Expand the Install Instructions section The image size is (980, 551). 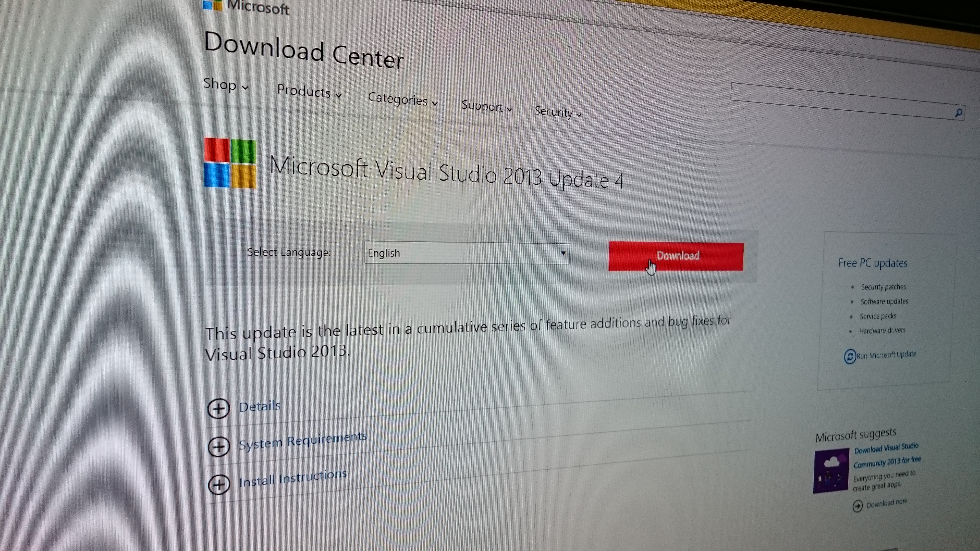pyautogui.click(x=293, y=478)
